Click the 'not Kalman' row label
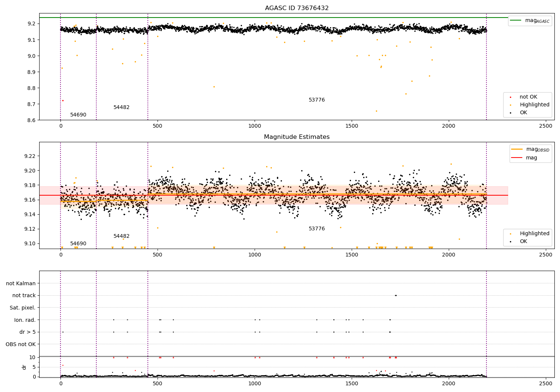Image resolution: width=560 pixels, height=392 pixels. pos(21,284)
